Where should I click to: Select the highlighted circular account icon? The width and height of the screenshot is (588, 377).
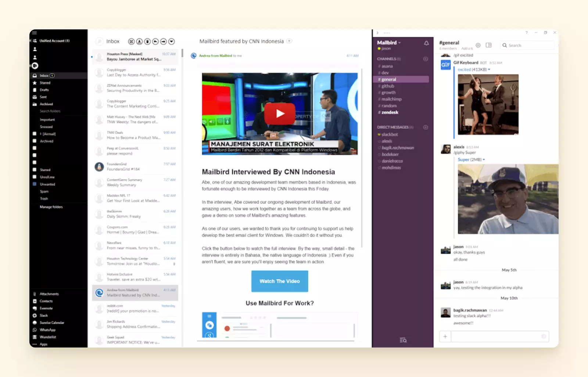(35, 66)
